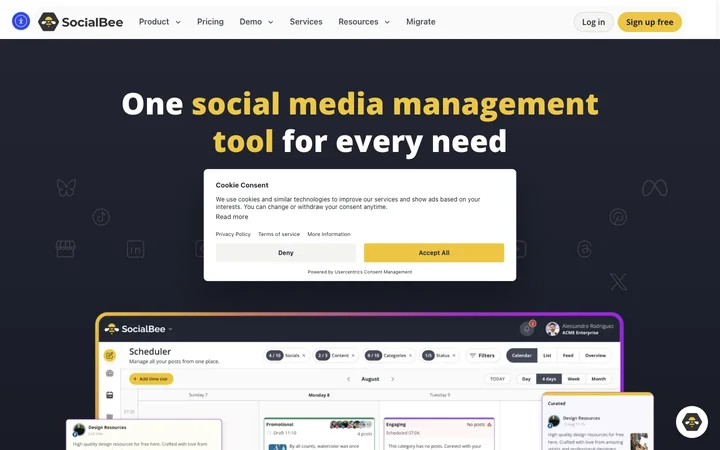Click the Bluesky butterfly icon

[66, 188]
